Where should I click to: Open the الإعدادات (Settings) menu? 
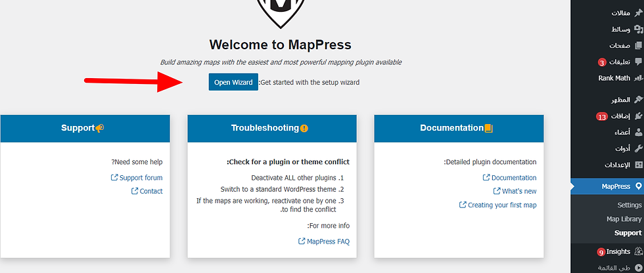pyautogui.click(x=607, y=165)
